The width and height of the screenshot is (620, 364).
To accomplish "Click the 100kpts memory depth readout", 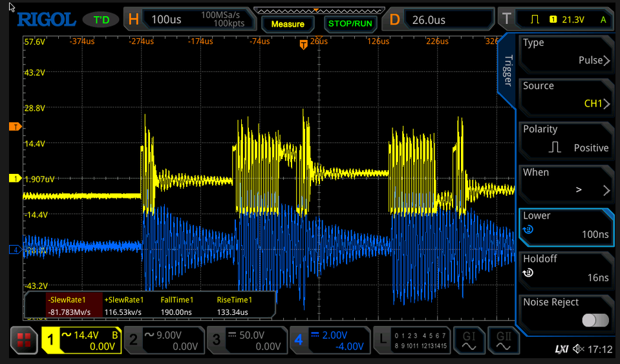I will [x=229, y=23].
